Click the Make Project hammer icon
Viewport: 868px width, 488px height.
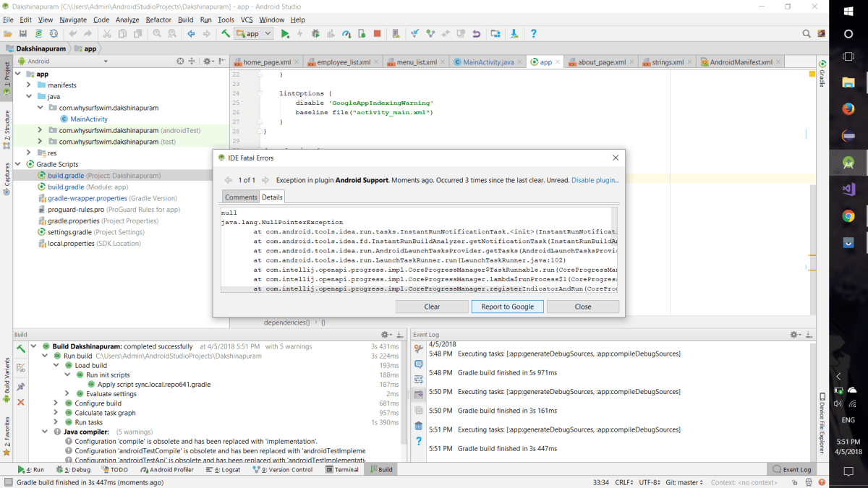point(226,34)
